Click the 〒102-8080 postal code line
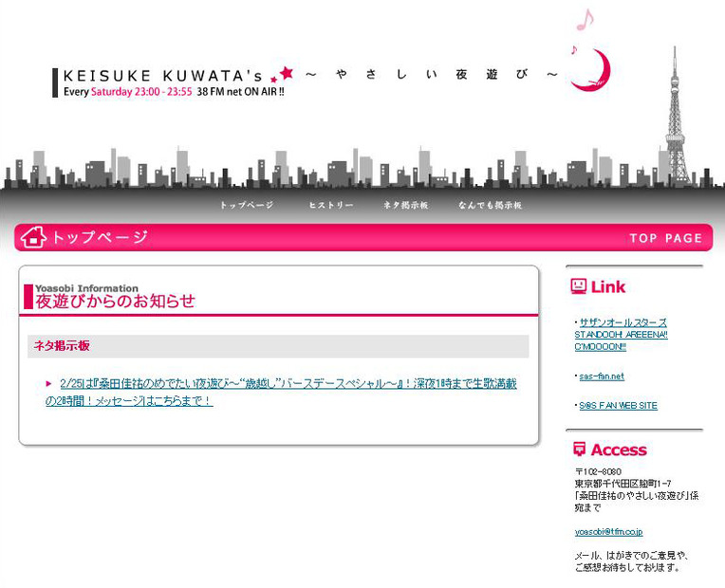 click(x=598, y=471)
